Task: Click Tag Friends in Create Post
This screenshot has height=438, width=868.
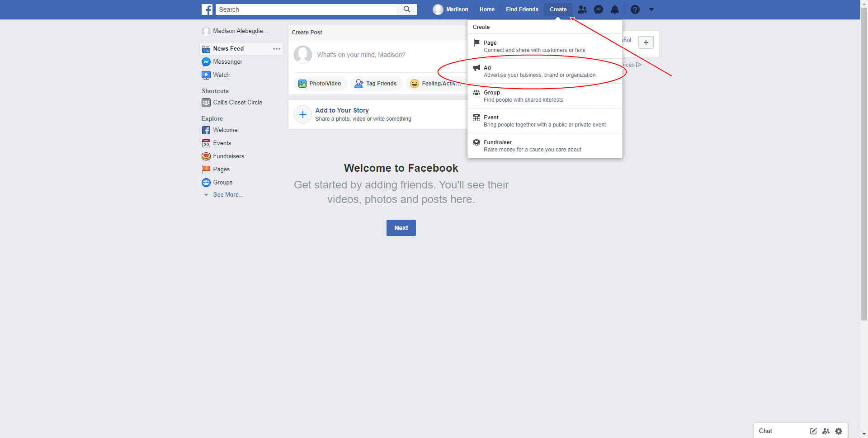Action: click(x=376, y=83)
